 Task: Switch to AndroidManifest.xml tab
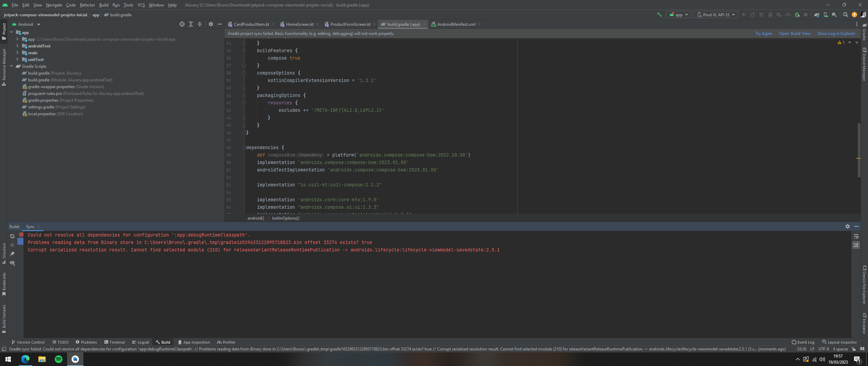pos(456,24)
